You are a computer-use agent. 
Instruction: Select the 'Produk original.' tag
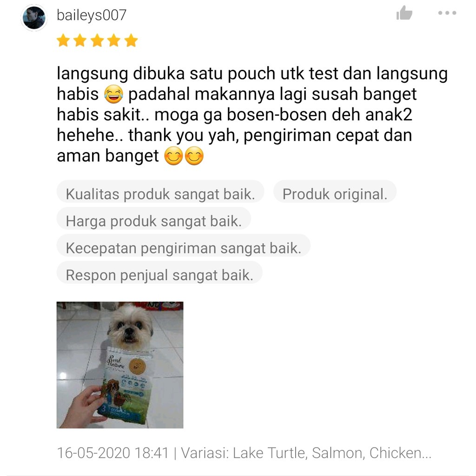click(335, 194)
